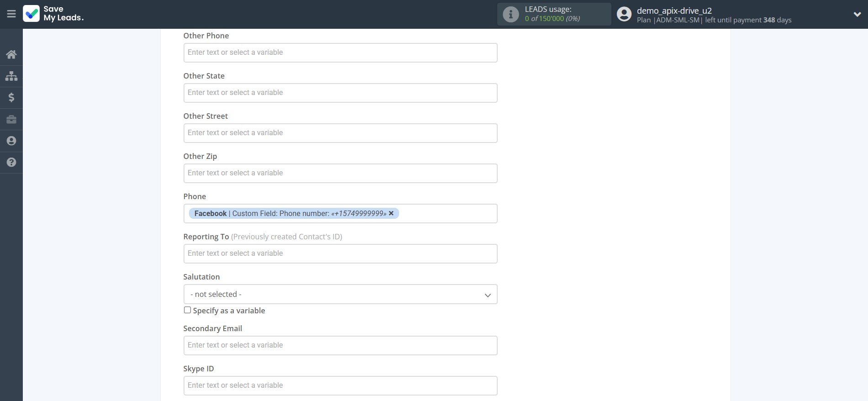Open the connections sitemap sidebar icon
This screenshot has width=868, height=401.
tap(11, 76)
